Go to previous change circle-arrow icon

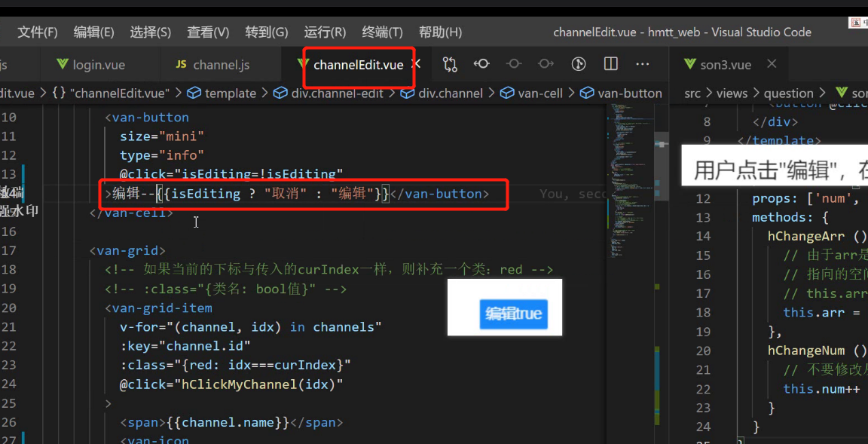(x=514, y=64)
